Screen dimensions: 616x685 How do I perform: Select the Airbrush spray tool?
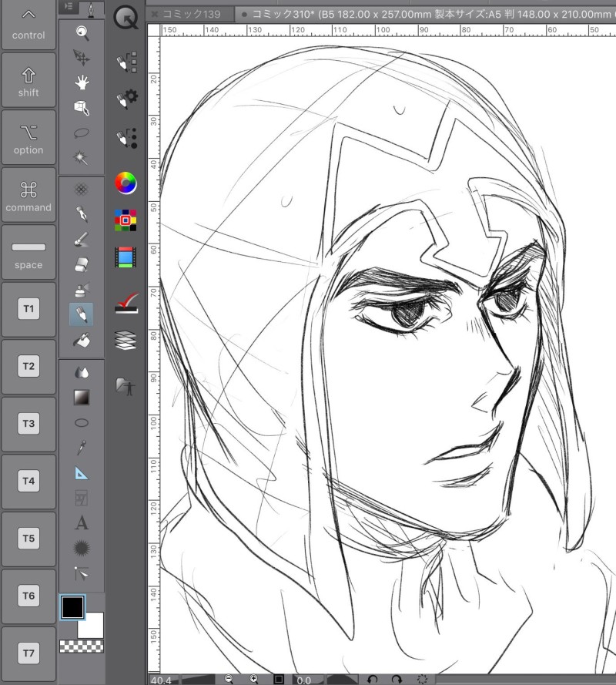[x=82, y=289]
